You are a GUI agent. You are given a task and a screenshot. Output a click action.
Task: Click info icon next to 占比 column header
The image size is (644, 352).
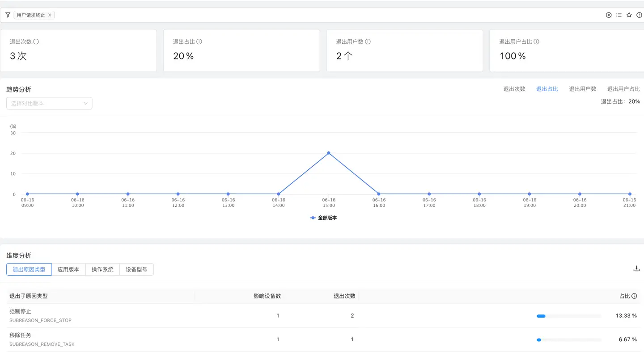[x=634, y=296]
